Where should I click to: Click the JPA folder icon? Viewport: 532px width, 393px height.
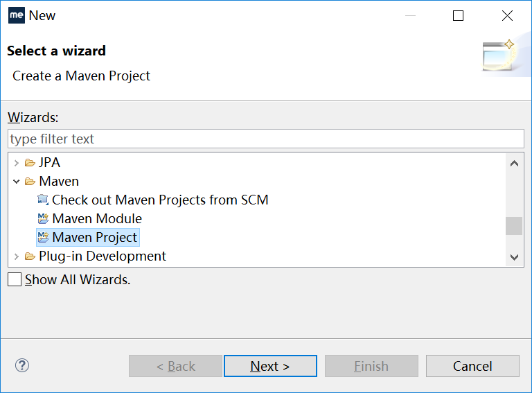[x=30, y=163]
